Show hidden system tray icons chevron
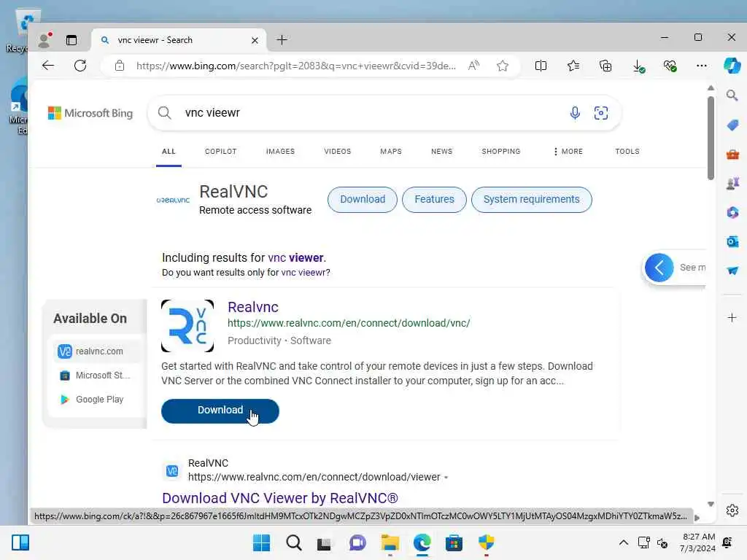 click(x=623, y=542)
